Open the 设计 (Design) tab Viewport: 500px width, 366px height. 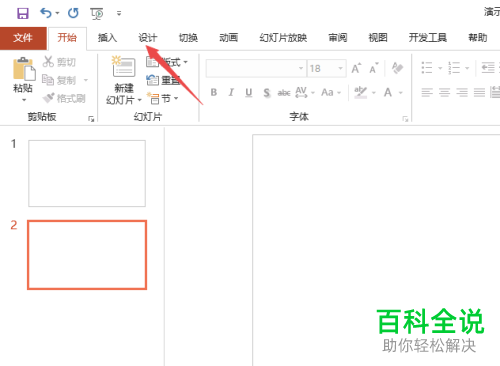(x=148, y=38)
